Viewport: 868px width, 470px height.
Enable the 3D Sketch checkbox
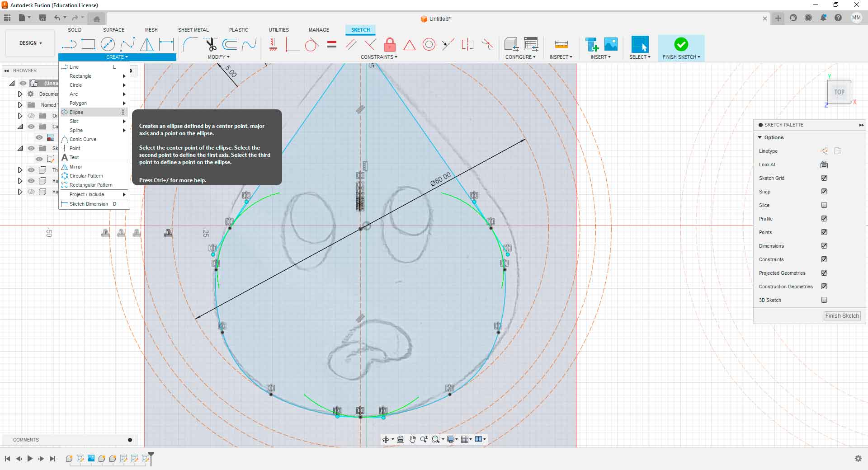pyautogui.click(x=824, y=300)
